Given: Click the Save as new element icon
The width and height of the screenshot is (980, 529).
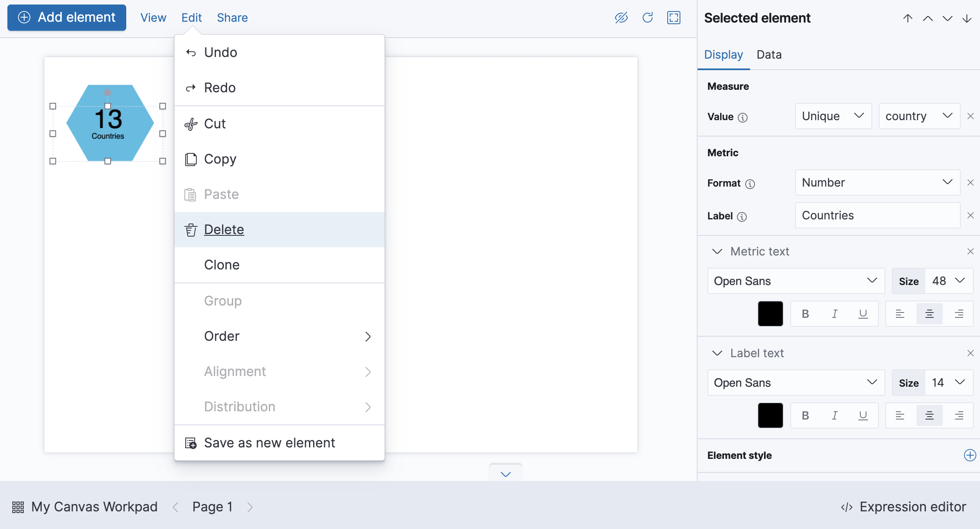Looking at the screenshot, I should pos(191,442).
